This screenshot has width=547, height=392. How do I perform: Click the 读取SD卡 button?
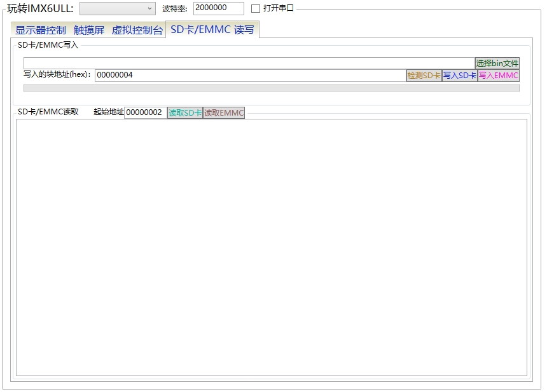click(185, 112)
